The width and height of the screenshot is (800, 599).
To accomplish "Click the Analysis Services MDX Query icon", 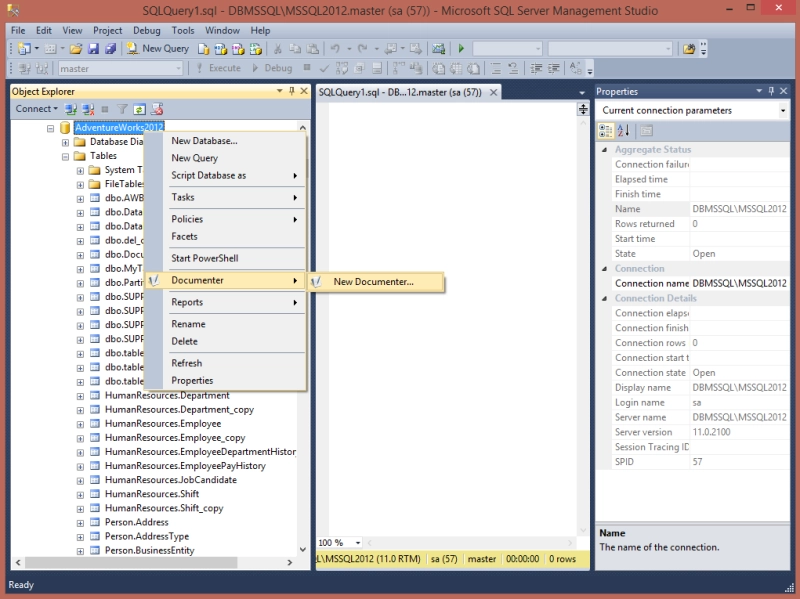I will click(220, 49).
